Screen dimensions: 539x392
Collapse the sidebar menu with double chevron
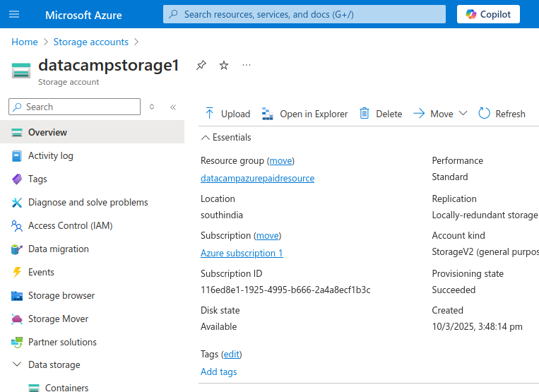(x=173, y=107)
